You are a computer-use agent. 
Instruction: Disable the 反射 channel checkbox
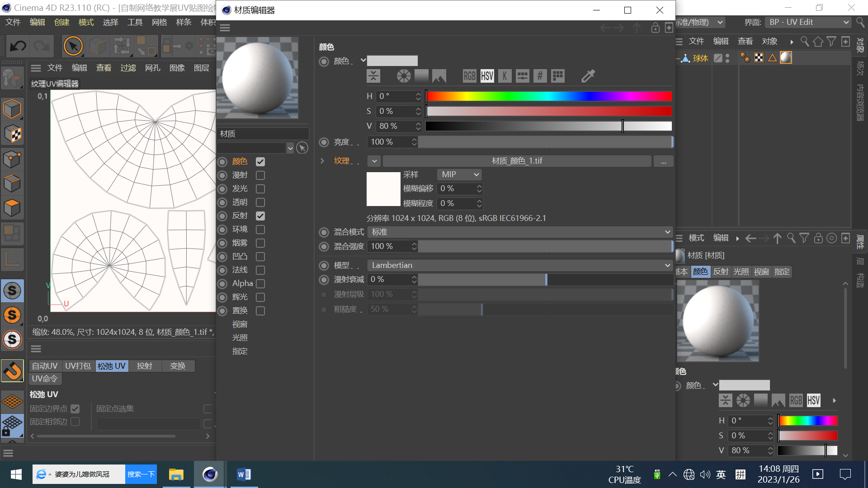pos(260,216)
